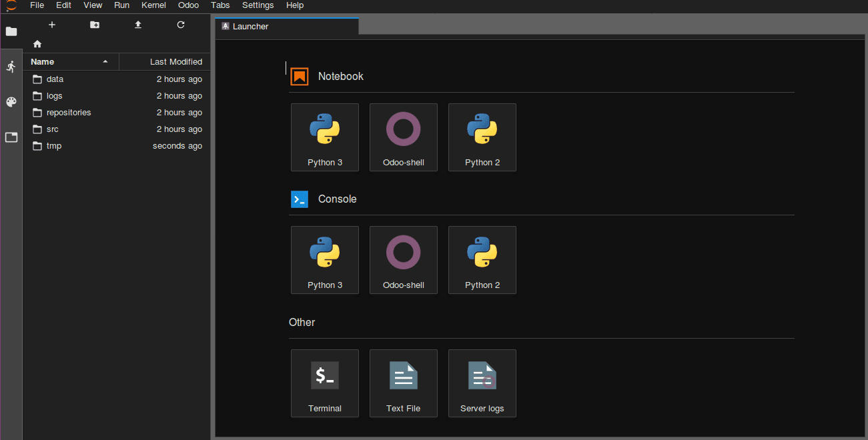Open the Kernel menu

pos(153,5)
